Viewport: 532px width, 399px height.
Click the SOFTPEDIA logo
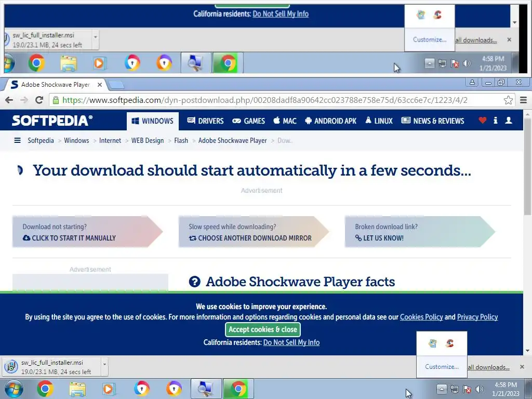click(x=52, y=121)
